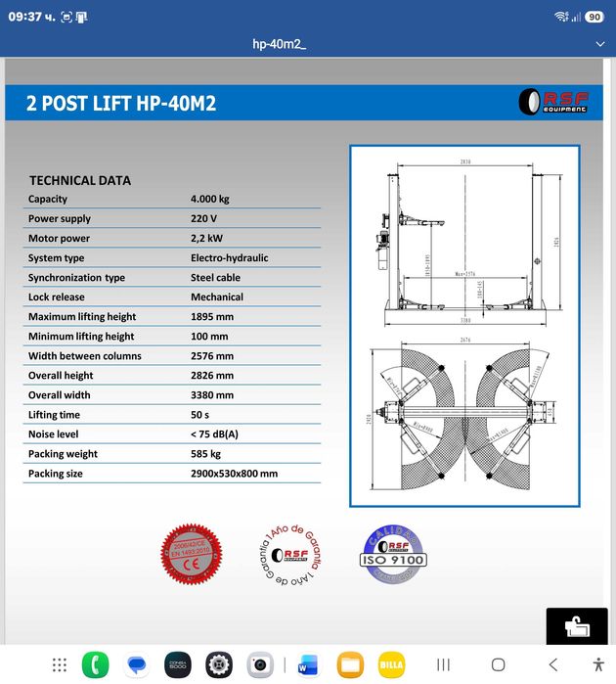Open the Billa app

(391, 664)
